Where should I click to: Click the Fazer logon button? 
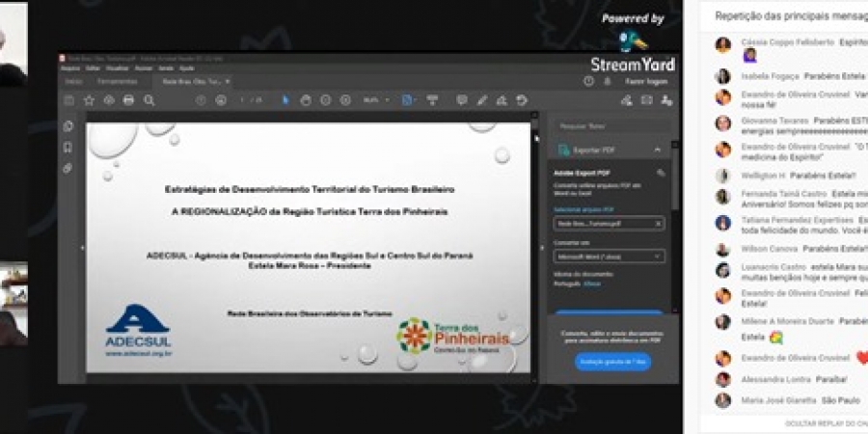click(x=646, y=81)
